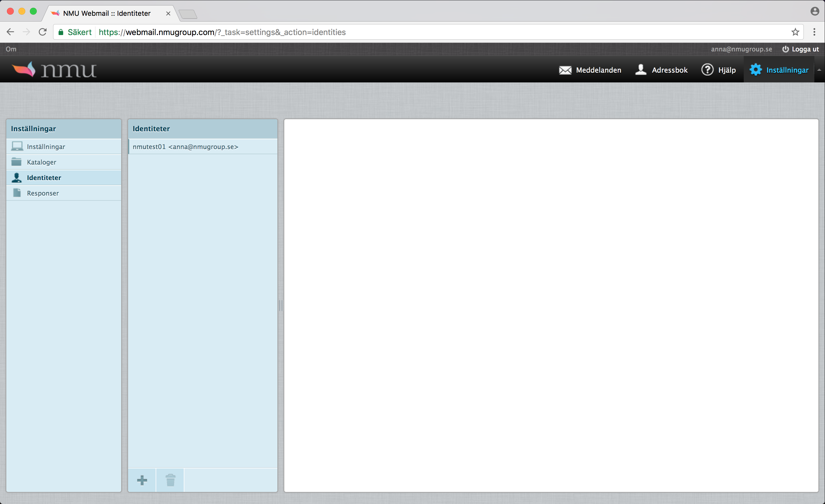Open Kataloger in the settings sidebar
Viewport: 825px width, 504px height.
click(x=64, y=162)
